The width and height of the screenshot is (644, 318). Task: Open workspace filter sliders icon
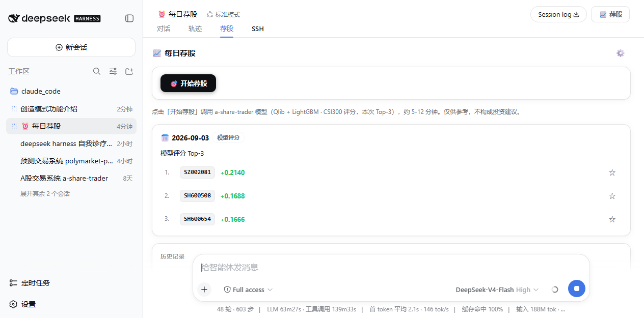tap(113, 72)
